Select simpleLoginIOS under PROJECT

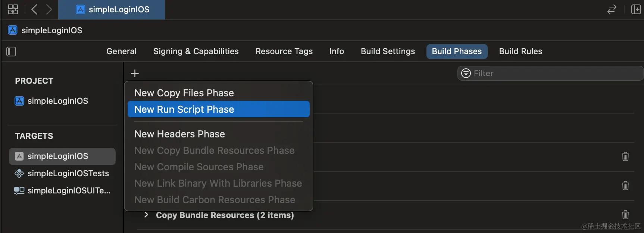click(x=57, y=101)
